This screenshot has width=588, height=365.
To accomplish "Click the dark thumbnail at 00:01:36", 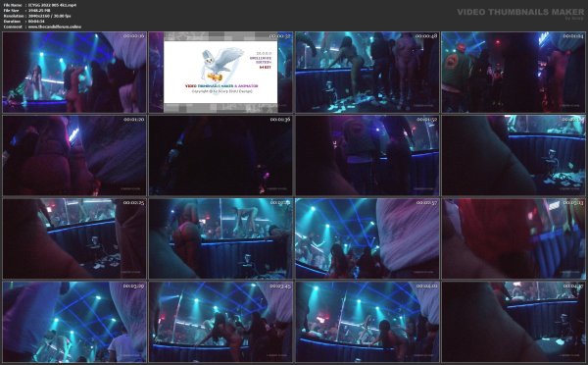I will pyautogui.click(x=220, y=155).
